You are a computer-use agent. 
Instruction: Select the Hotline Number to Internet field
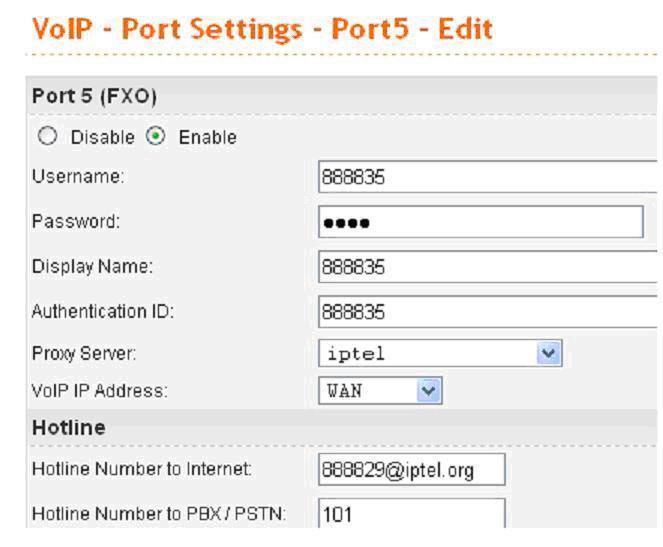point(412,469)
